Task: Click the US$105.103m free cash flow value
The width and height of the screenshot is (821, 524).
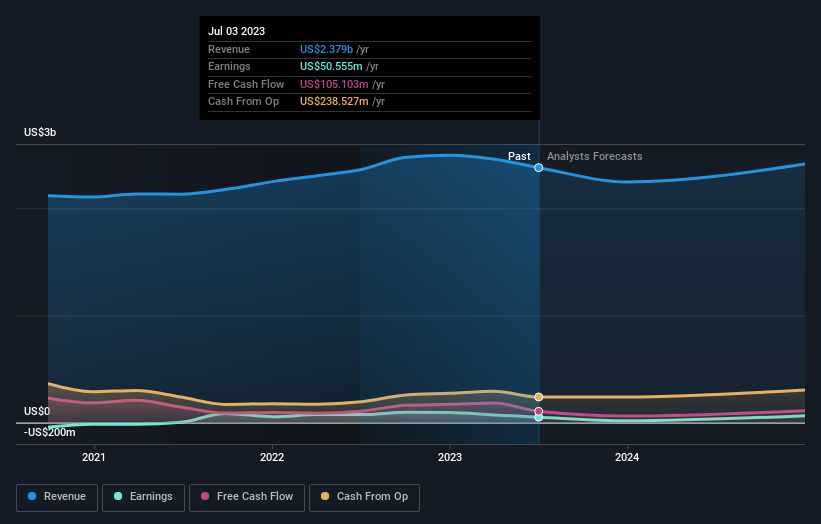Action: (x=334, y=84)
